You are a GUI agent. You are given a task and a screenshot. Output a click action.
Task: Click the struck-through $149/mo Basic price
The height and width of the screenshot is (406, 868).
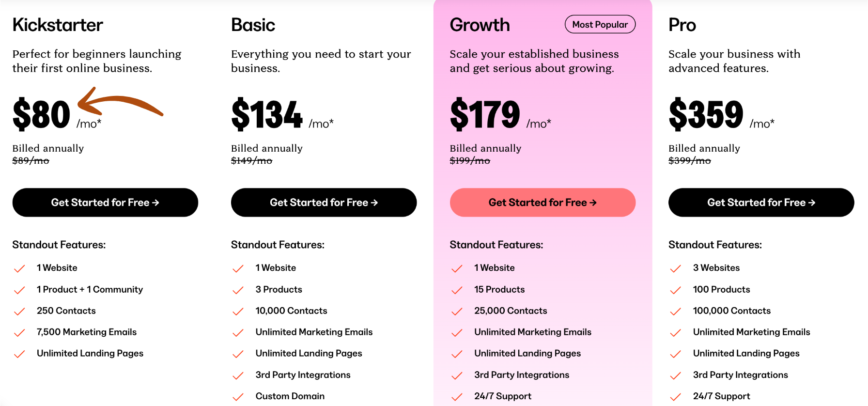click(x=251, y=161)
